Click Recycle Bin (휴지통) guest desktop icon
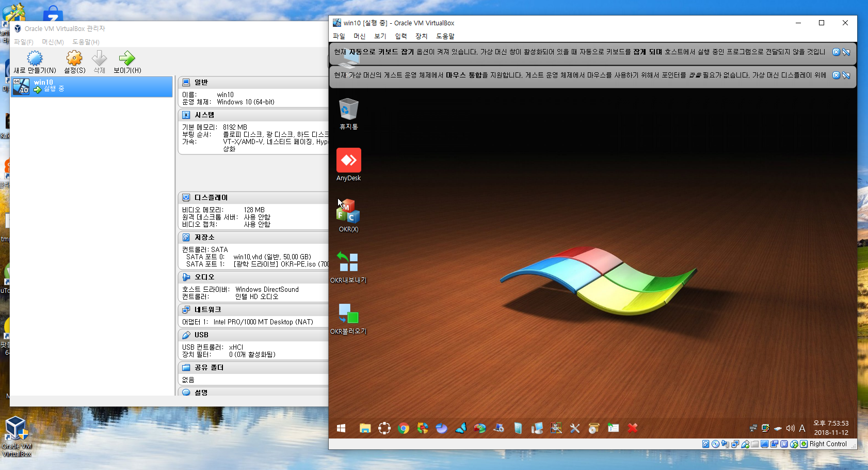The height and width of the screenshot is (470, 868). [x=348, y=114]
